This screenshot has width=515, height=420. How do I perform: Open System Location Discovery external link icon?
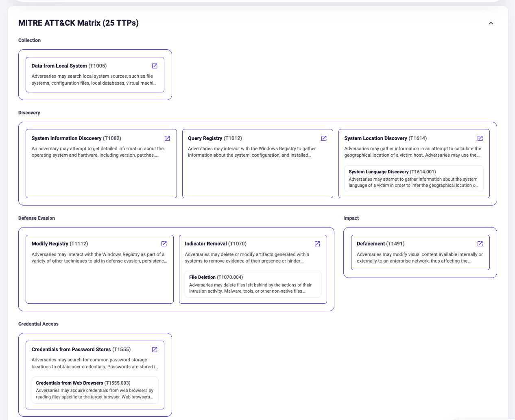coord(480,138)
